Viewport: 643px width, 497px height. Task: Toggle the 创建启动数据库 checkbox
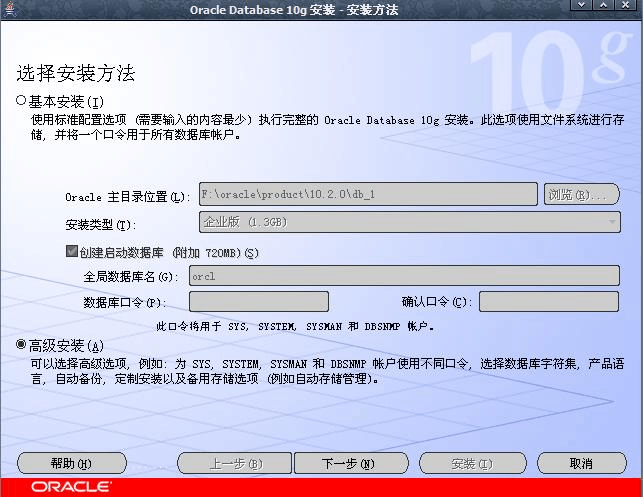point(72,251)
